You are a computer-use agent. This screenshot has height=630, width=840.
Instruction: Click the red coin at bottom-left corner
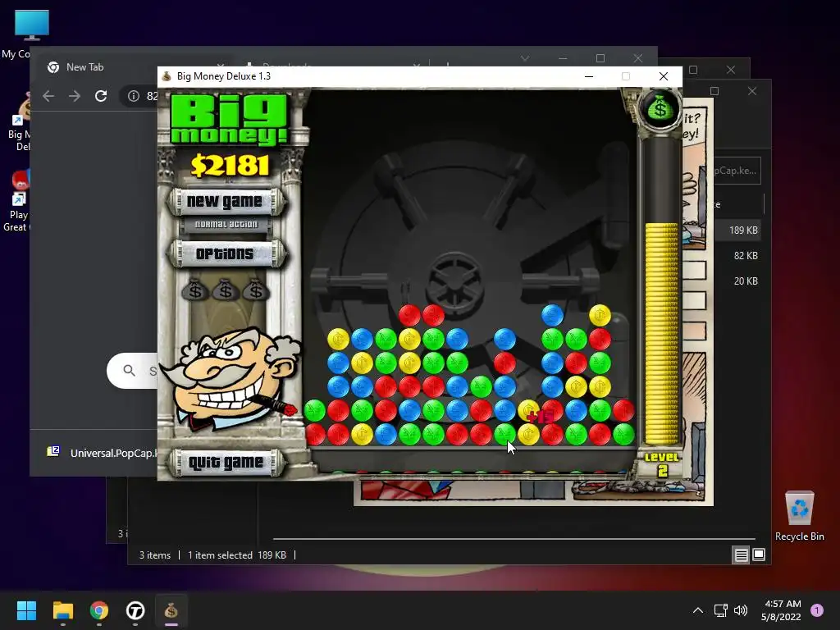[315, 435]
